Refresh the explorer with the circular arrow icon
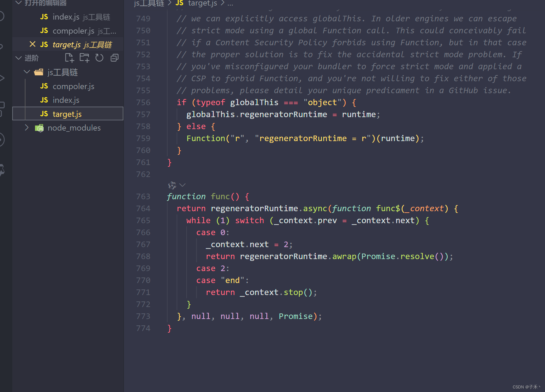This screenshot has width=545, height=392. tap(99, 58)
